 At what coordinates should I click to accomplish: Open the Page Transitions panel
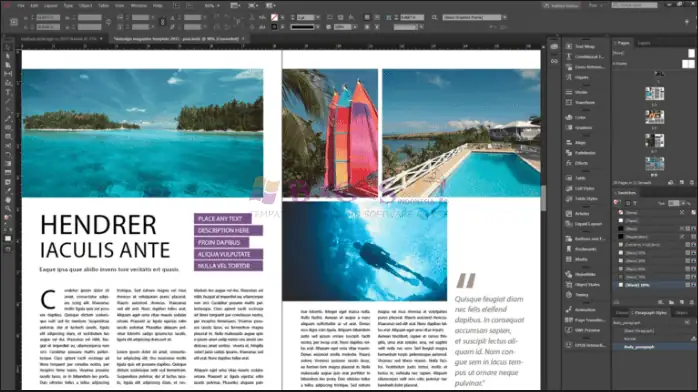[x=585, y=320]
